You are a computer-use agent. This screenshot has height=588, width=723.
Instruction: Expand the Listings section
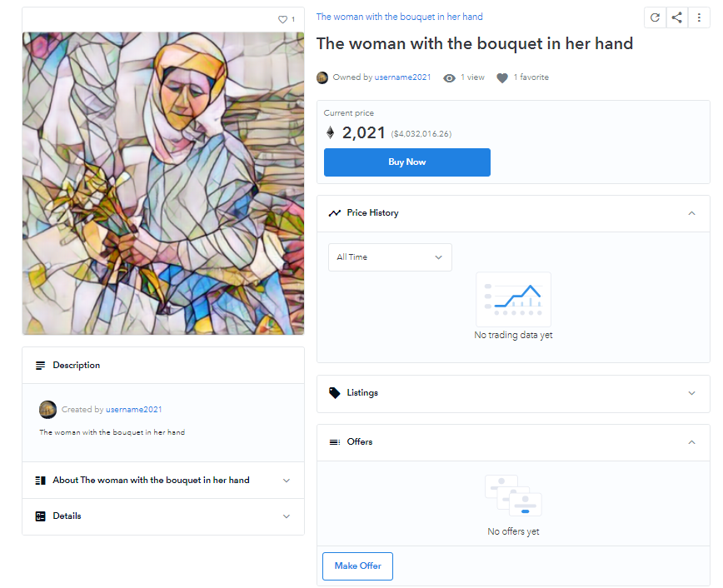coord(691,393)
